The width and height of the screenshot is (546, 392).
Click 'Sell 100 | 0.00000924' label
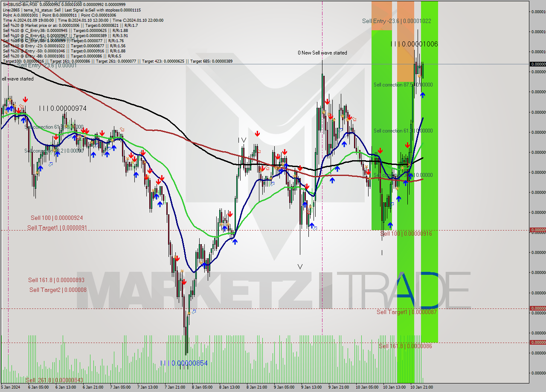click(x=57, y=218)
